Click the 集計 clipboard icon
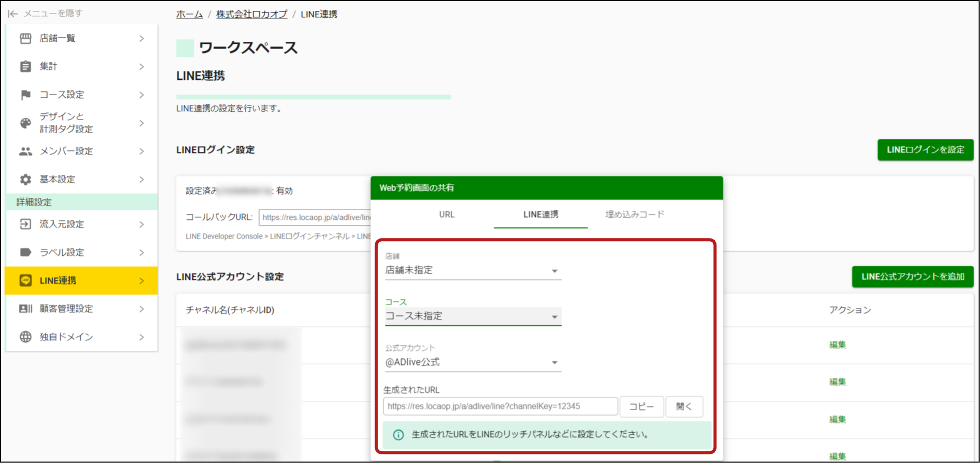The height and width of the screenshot is (463, 980). 26,66
